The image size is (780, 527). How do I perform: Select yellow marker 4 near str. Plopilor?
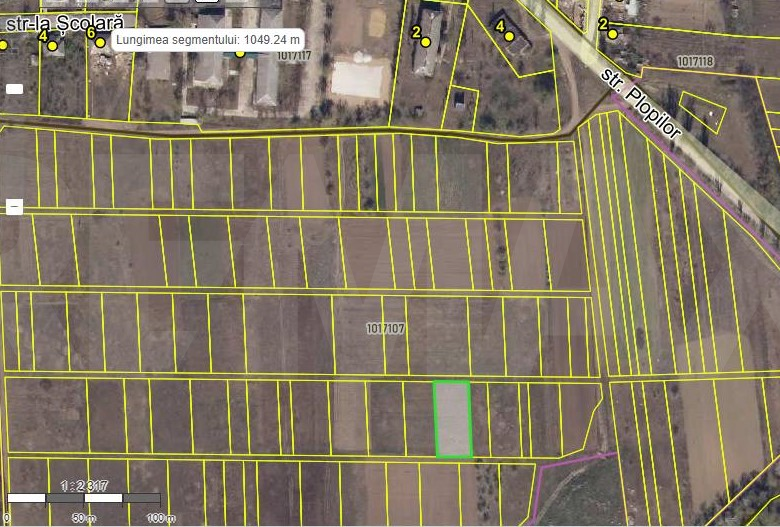pos(509,37)
